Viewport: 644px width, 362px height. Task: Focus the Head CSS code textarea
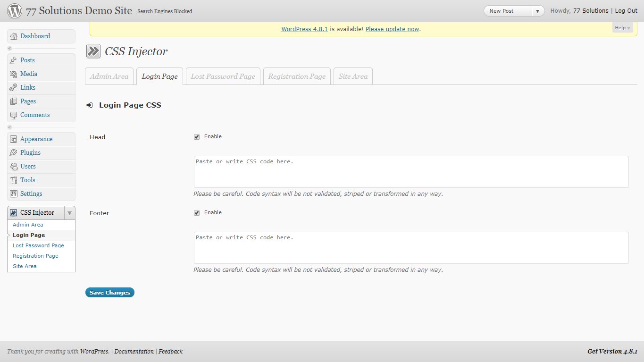click(411, 172)
